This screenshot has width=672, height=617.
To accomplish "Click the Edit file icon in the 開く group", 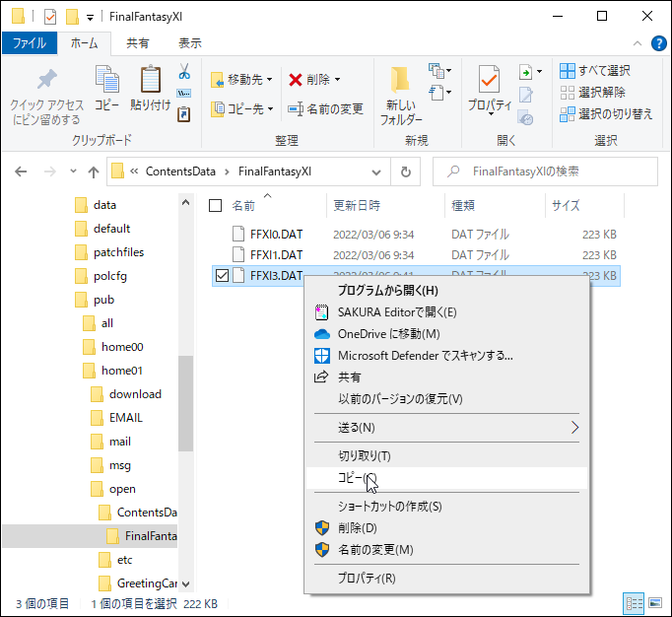I will click(x=526, y=95).
